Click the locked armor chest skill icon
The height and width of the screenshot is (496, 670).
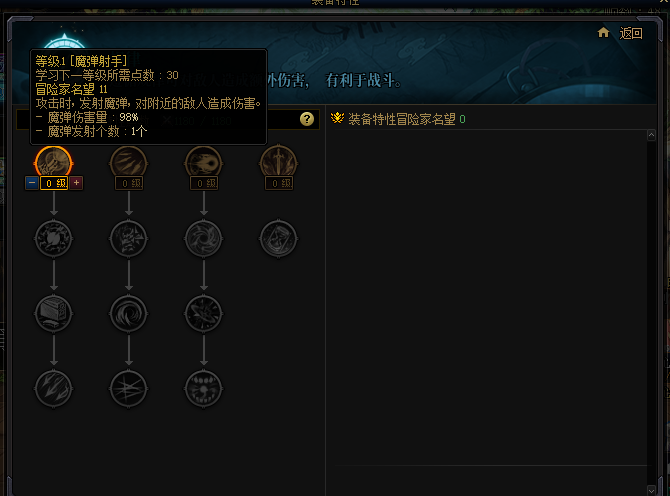pos(53,314)
